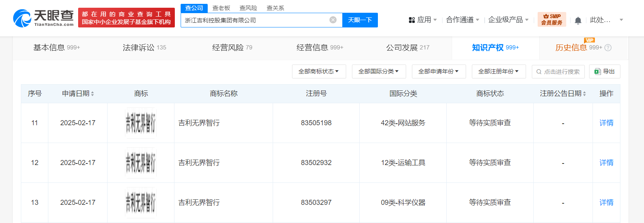Click the 商标状态 column header
The image size is (644, 223).
click(490, 94)
